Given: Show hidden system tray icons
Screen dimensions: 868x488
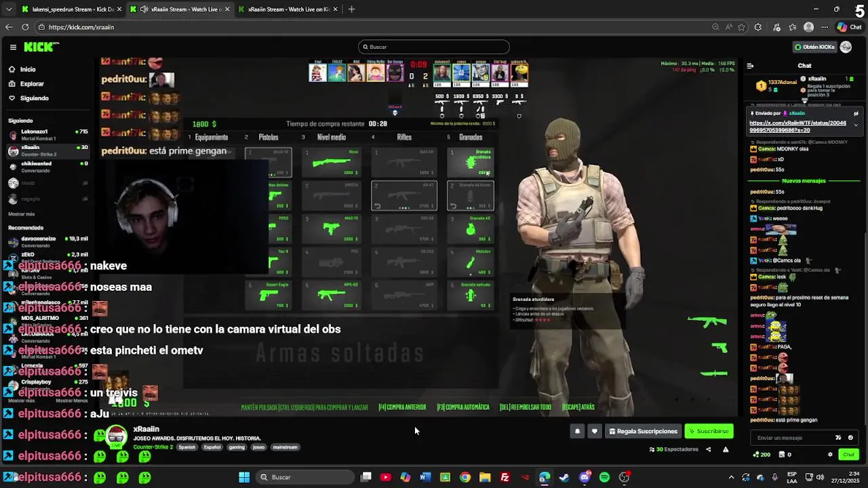Looking at the screenshot, I should click(731, 477).
